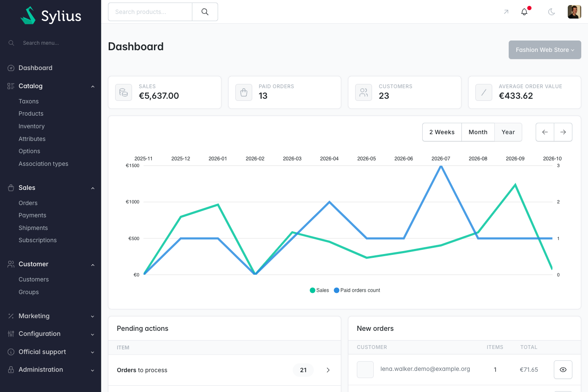The height and width of the screenshot is (392, 588).
Task: Go to previous chart period arrow
Action: click(545, 132)
